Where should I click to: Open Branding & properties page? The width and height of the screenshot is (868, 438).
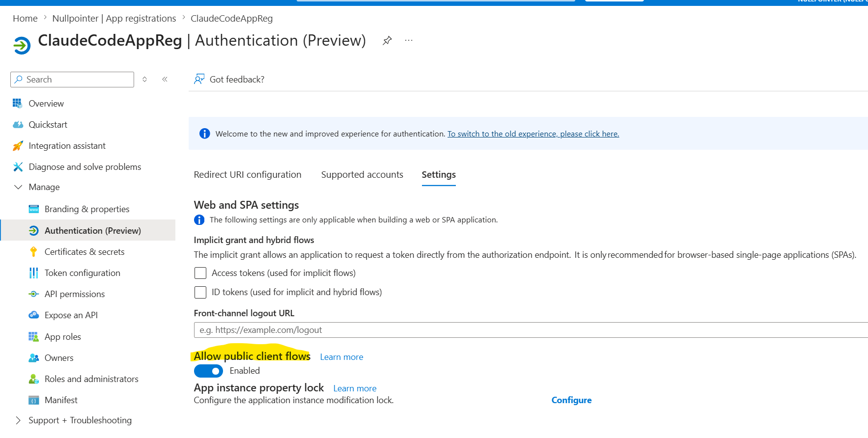click(87, 209)
